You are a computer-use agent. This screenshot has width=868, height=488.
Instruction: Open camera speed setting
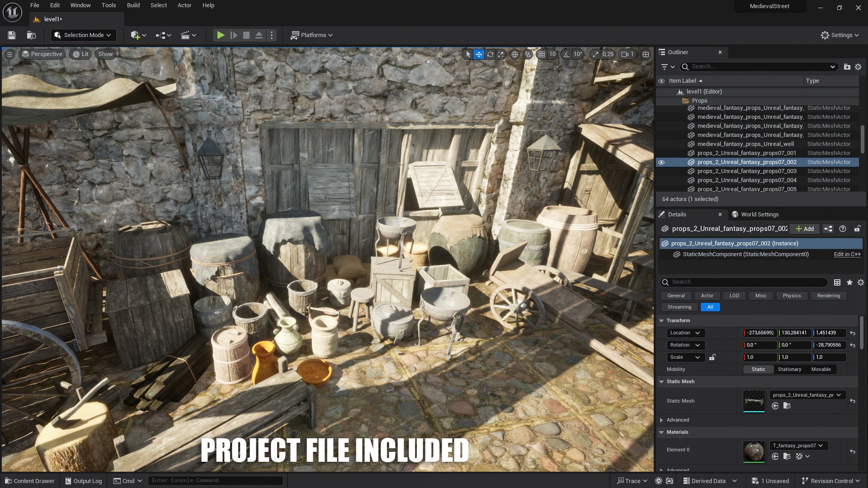point(627,54)
